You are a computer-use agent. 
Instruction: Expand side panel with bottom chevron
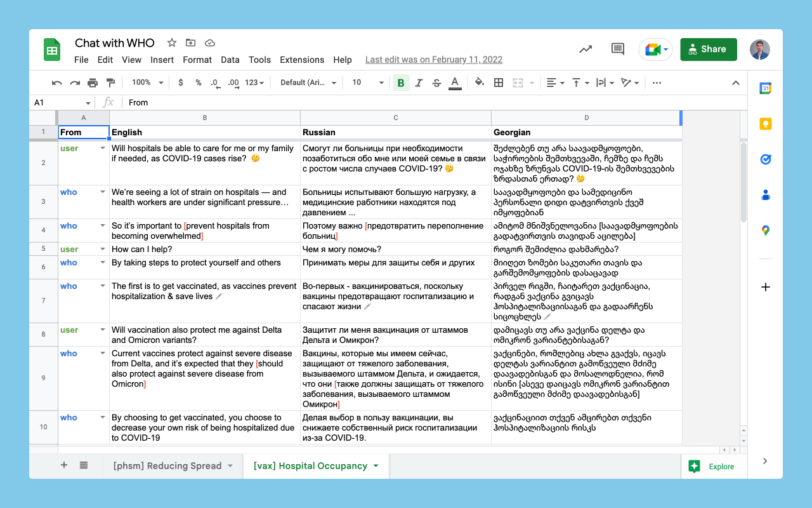click(x=766, y=461)
